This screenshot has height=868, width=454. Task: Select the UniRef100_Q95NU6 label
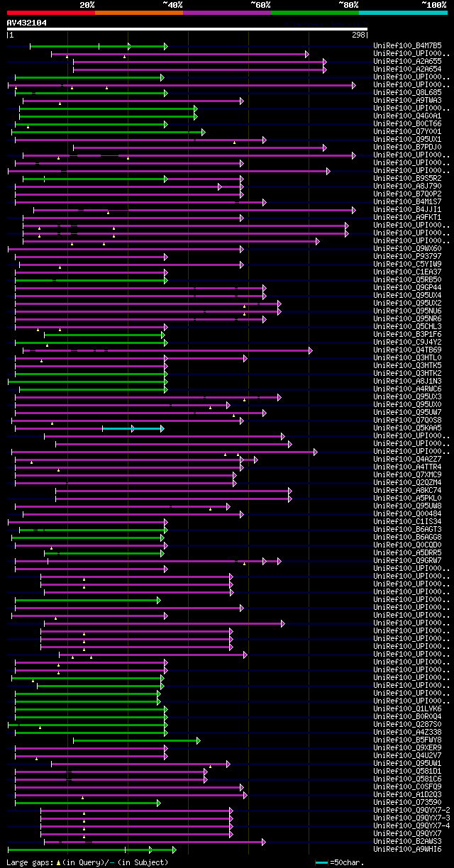pos(407,311)
